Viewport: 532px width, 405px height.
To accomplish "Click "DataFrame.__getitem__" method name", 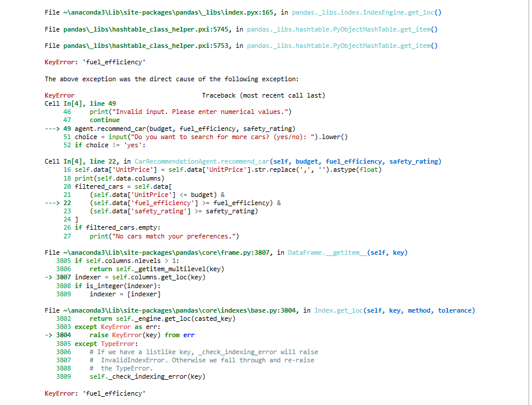I will (327, 252).
